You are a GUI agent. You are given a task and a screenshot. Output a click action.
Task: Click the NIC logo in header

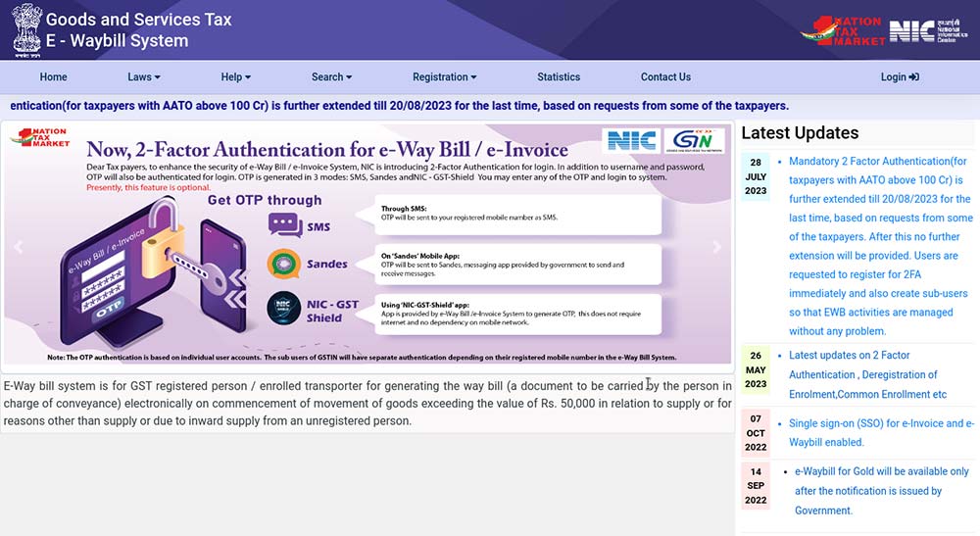point(912,30)
